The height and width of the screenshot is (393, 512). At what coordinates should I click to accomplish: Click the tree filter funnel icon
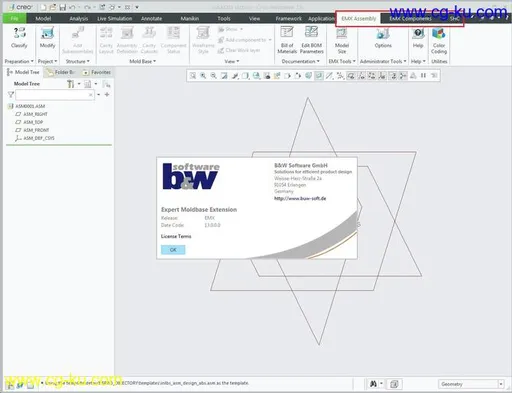[x=11, y=95]
